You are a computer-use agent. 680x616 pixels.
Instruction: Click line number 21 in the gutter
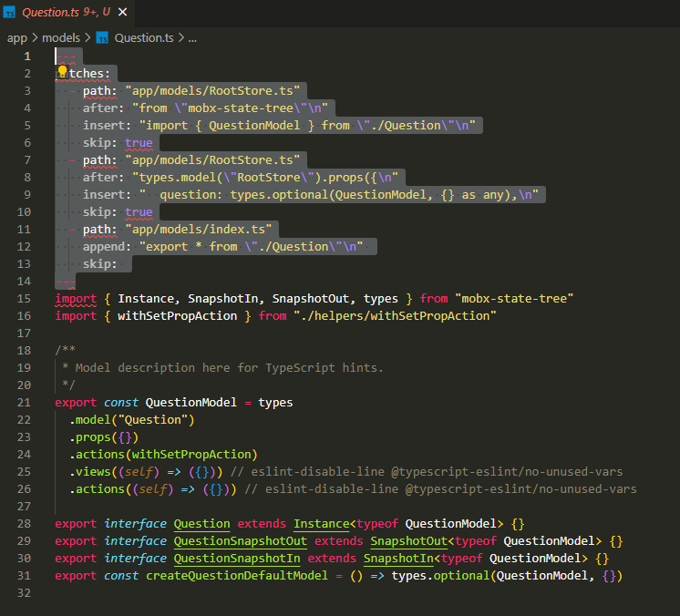point(24,403)
